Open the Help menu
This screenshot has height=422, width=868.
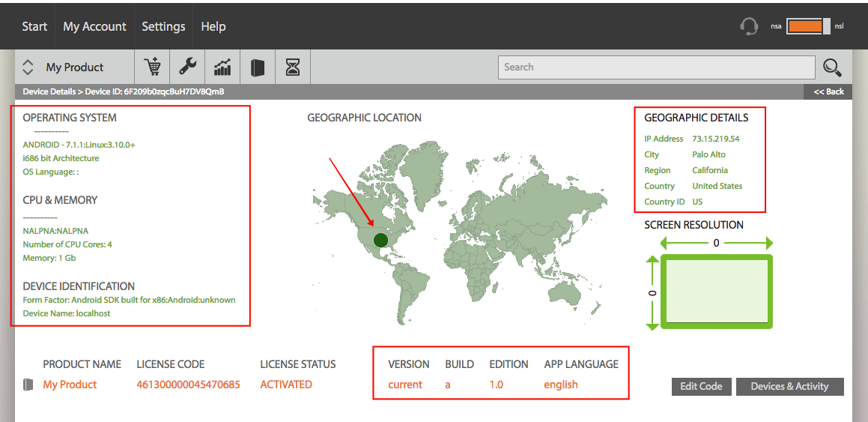pyautogui.click(x=213, y=26)
